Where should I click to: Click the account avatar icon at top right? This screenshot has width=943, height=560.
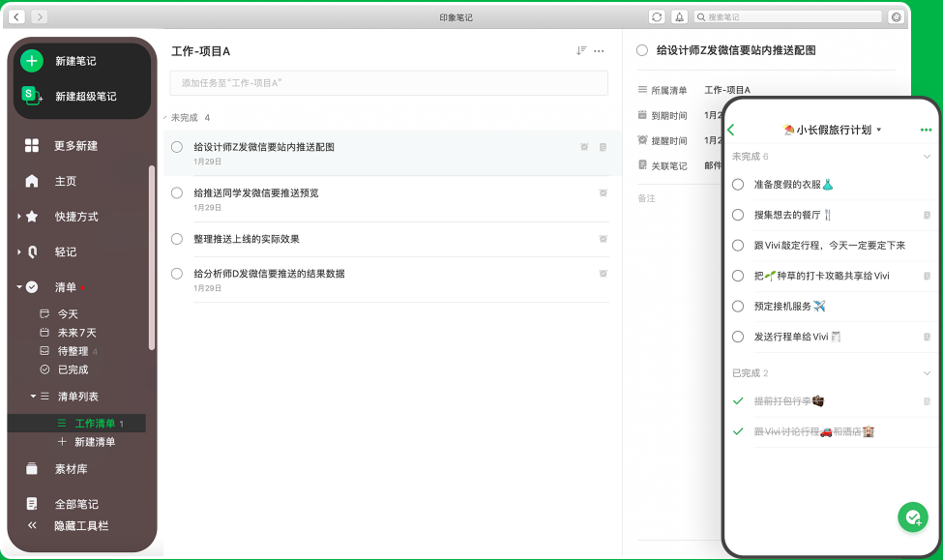coord(896,16)
